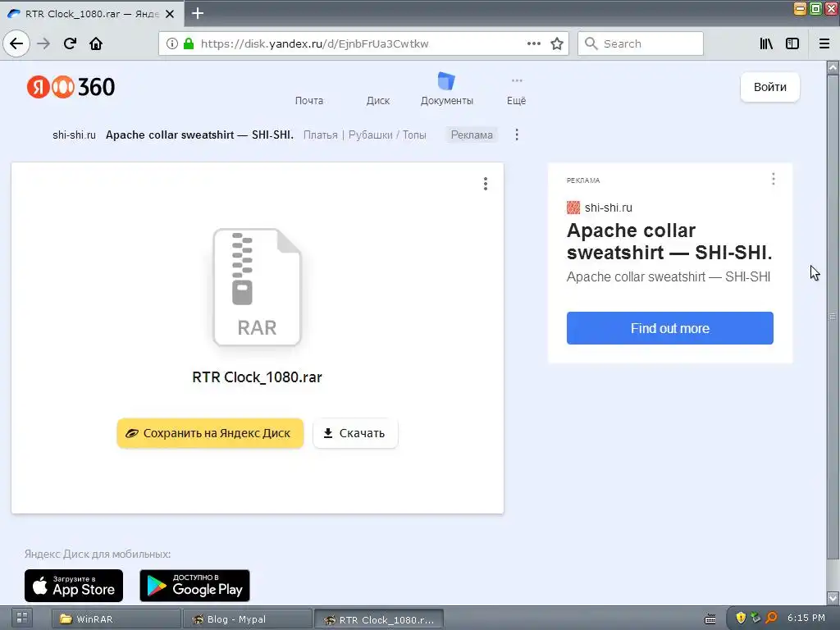Open a new browser tab with plus
Image resolution: width=840 pixels, height=630 pixels.
click(x=198, y=13)
